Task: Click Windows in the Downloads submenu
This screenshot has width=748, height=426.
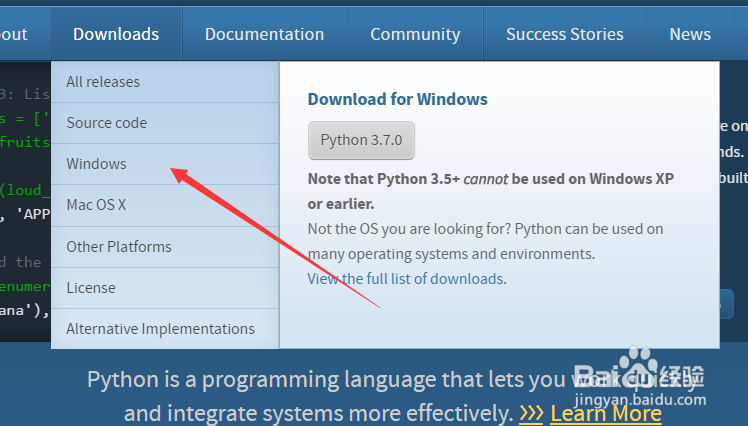Action: [96, 164]
